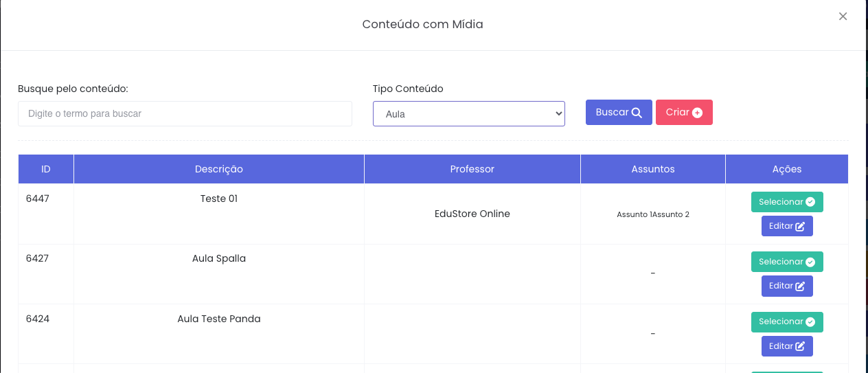Image resolution: width=868 pixels, height=373 pixels.
Task: Click checkmark icon for Aula Teste Panda
Action: [x=810, y=321]
